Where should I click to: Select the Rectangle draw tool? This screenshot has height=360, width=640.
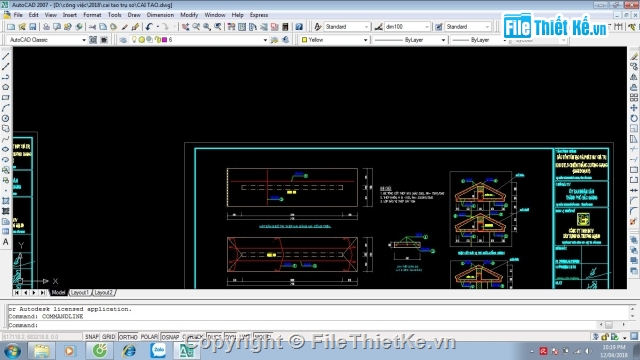[x=6, y=98]
